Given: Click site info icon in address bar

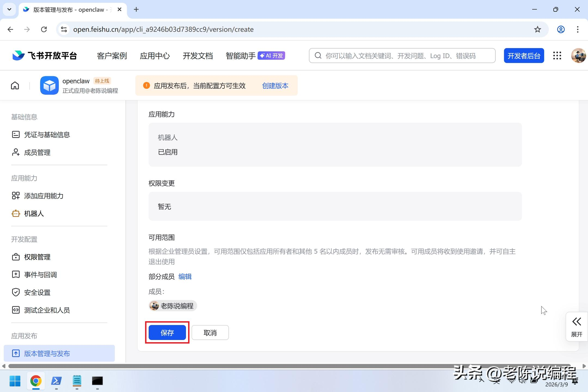Looking at the screenshot, I should coord(64,29).
